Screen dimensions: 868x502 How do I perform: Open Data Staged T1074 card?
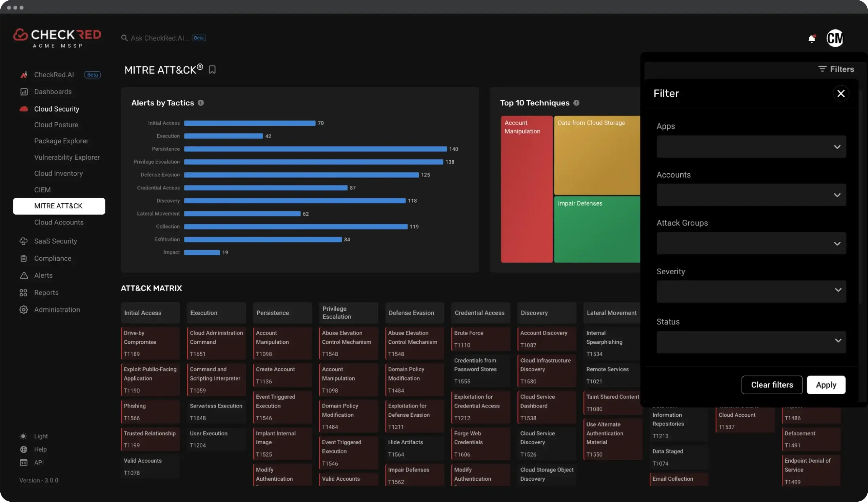pyautogui.click(x=679, y=457)
